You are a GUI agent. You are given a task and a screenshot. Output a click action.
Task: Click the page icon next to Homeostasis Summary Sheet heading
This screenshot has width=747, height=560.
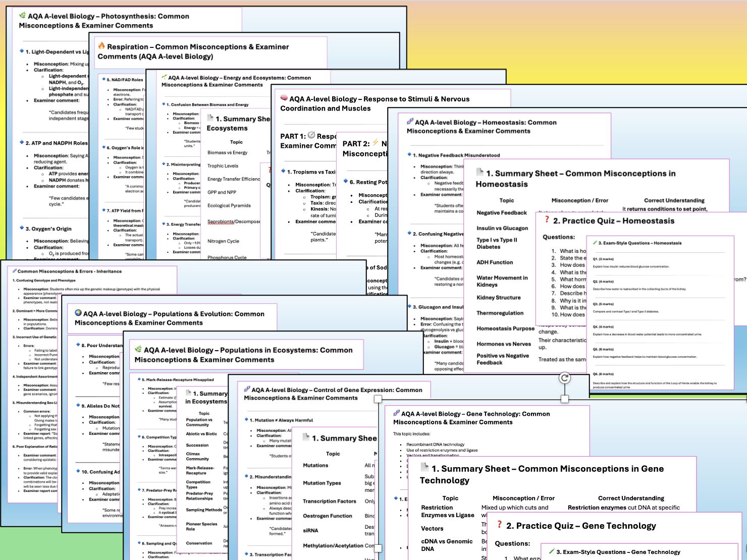point(480,173)
